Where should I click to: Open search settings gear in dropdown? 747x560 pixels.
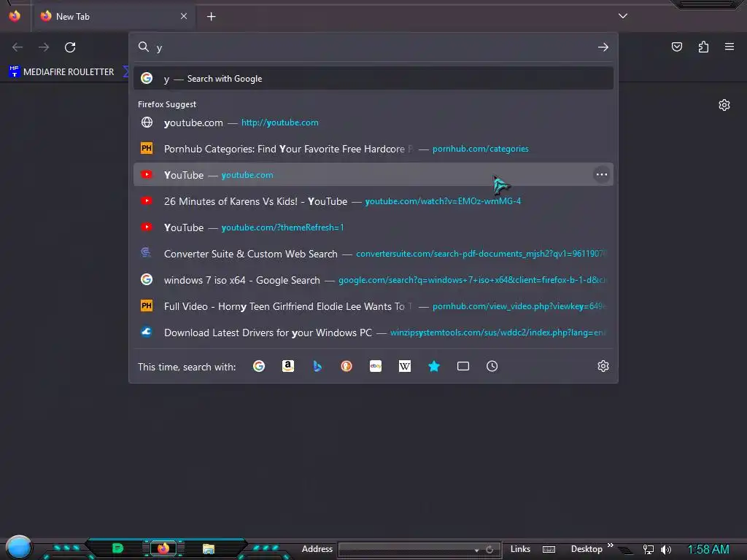[x=603, y=366]
